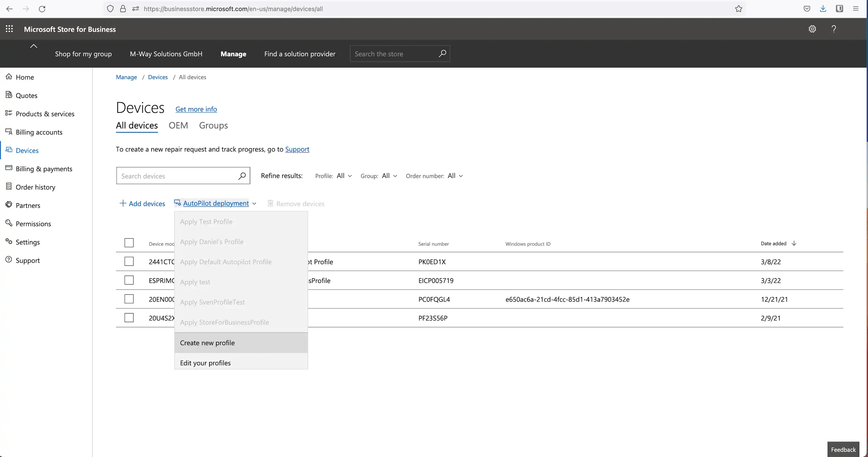
Task: Collapse the AutoPilot deployment dropdown chevron
Action: point(254,203)
